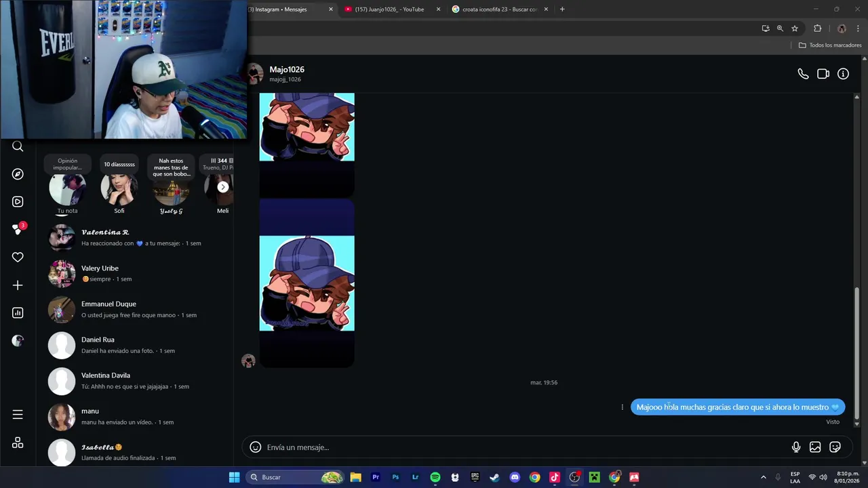Show hidden system tray icons
The image size is (868, 488).
point(763,477)
